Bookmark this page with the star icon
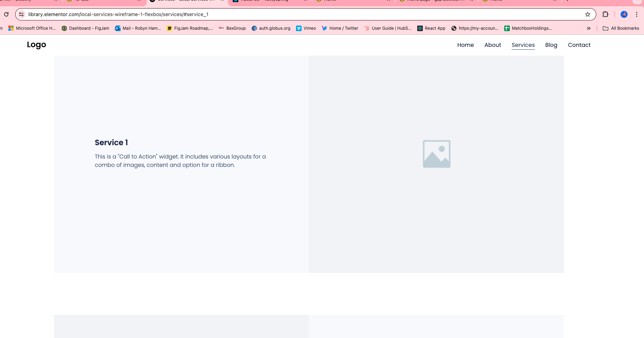Screen dimensions: 644x338 point(588,14)
